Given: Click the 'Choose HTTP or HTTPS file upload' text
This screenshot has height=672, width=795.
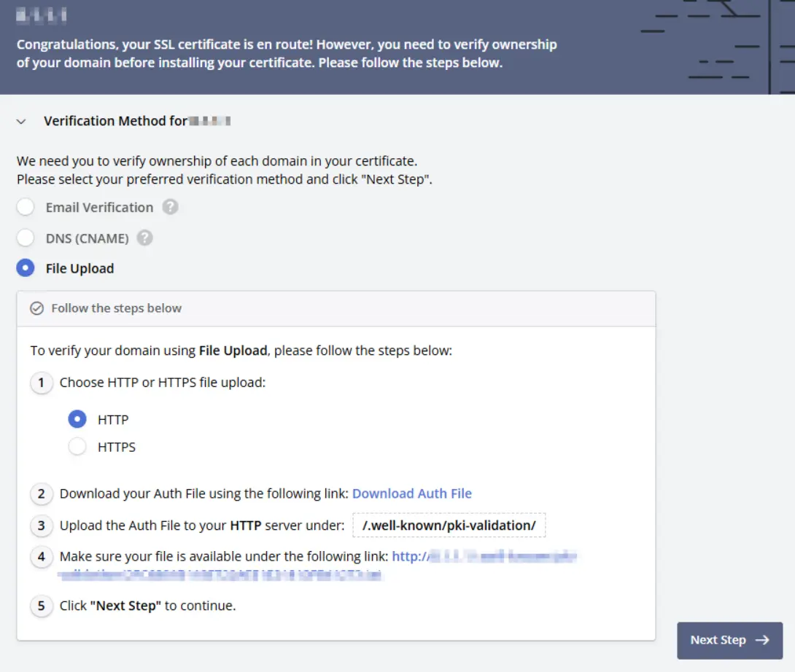Looking at the screenshot, I should (x=162, y=383).
